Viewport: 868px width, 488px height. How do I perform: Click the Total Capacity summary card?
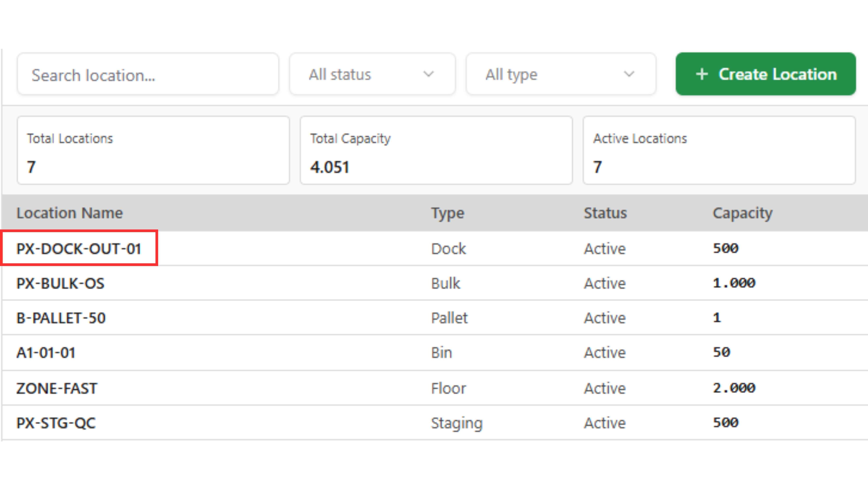(x=436, y=151)
